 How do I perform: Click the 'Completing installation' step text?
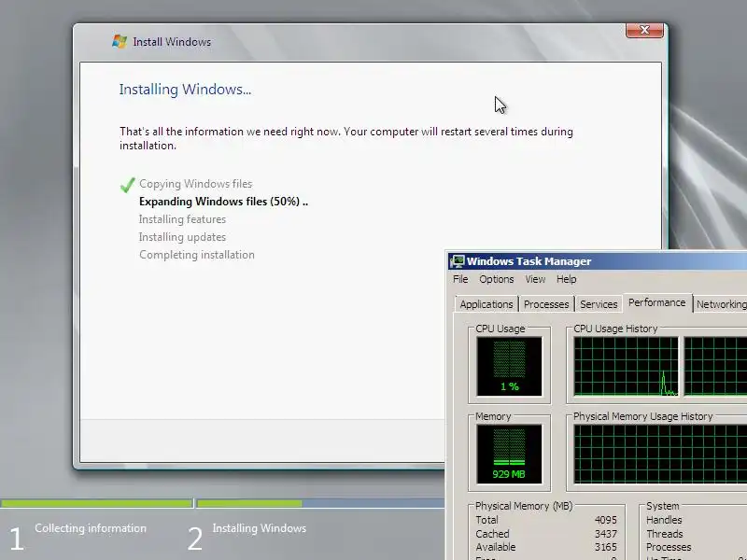pos(197,255)
